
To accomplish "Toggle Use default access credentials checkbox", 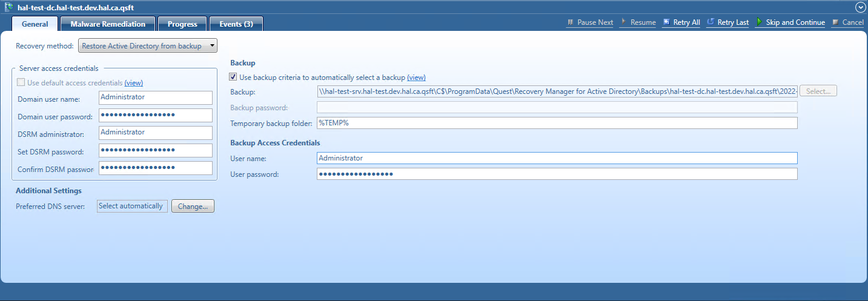I will coord(21,82).
